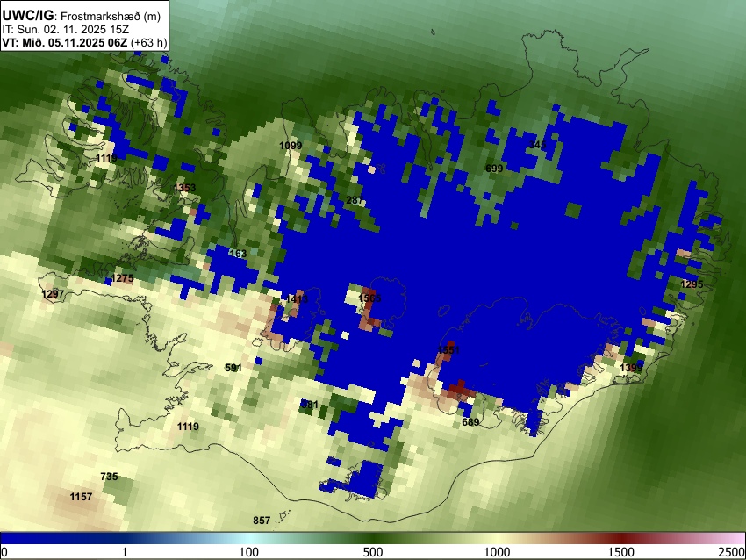Click the map value label 689
The height and width of the screenshot is (560, 746).
pyautogui.click(x=470, y=422)
